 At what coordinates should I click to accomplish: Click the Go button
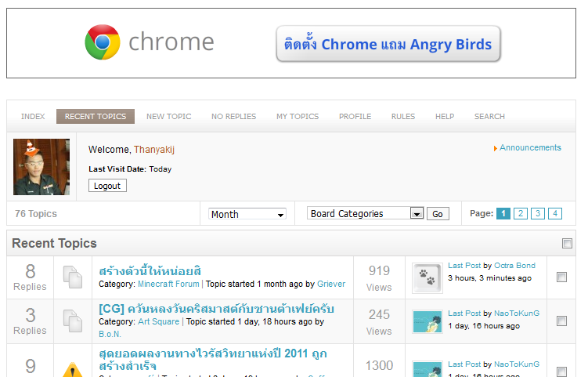[438, 214]
